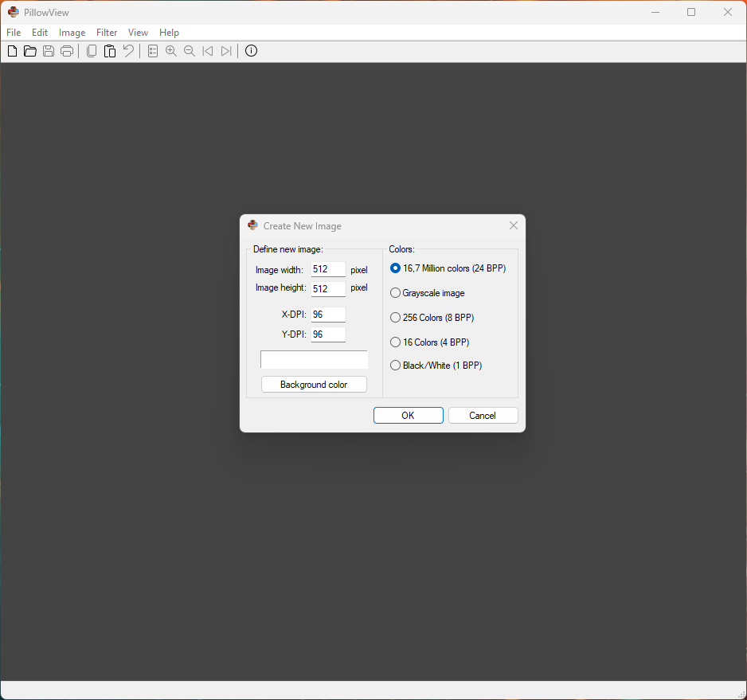Choose 256 Colors (8 BPP)
The width and height of the screenshot is (747, 700).
pyautogui.click(x=432, y=318)
